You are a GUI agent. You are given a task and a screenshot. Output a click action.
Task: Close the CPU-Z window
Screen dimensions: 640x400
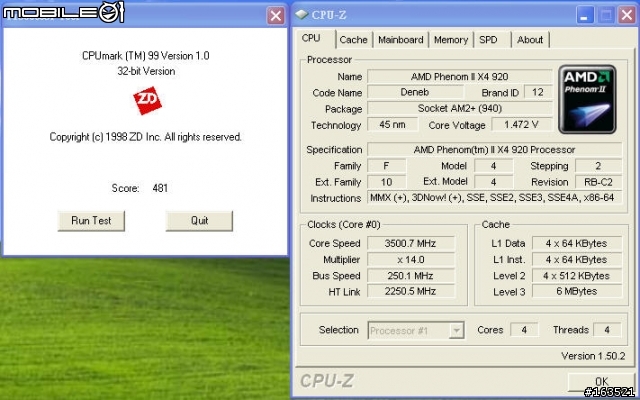click(x=627, y=16)
